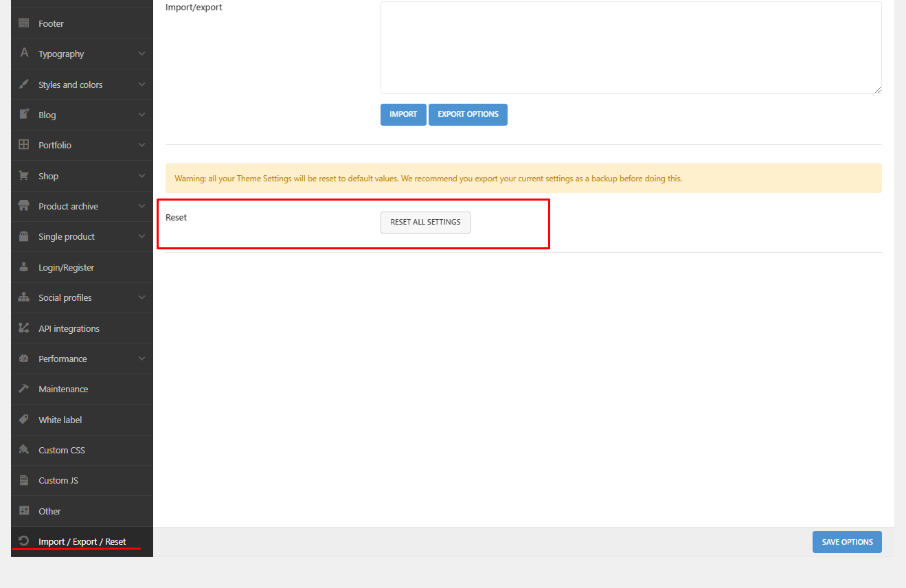Click the Performance gauge icon
The width and height of the screenshot is (906, 588).
pos(24,359)
